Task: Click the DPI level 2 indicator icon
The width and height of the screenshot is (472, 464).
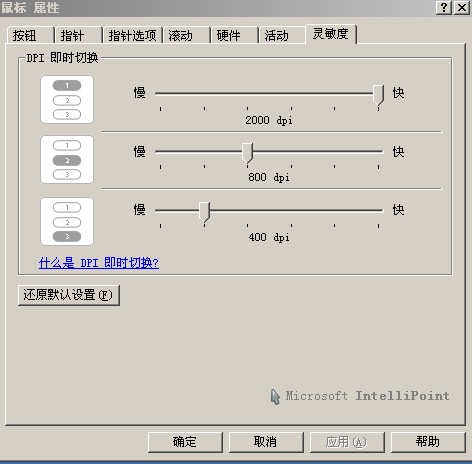Action: point(67,160)
